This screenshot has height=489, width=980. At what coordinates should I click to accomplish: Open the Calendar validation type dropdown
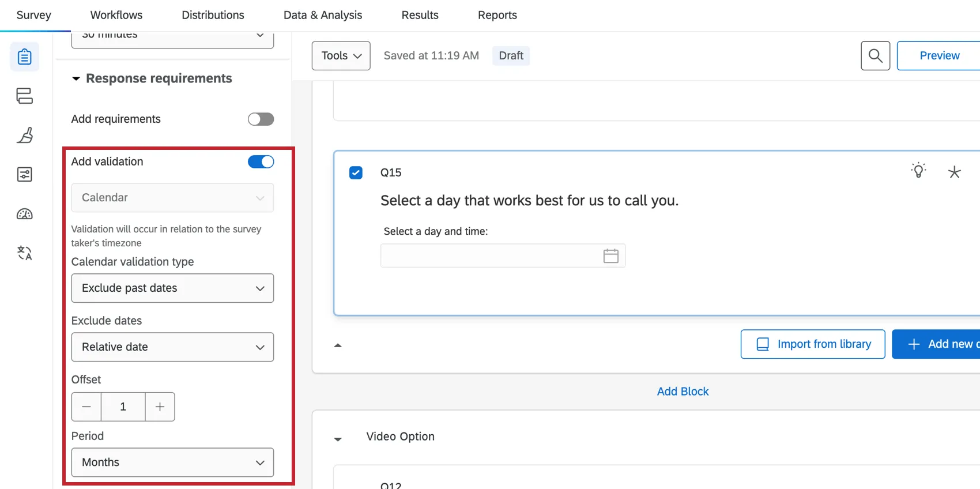pyautogui.click(x=172, y=288)
